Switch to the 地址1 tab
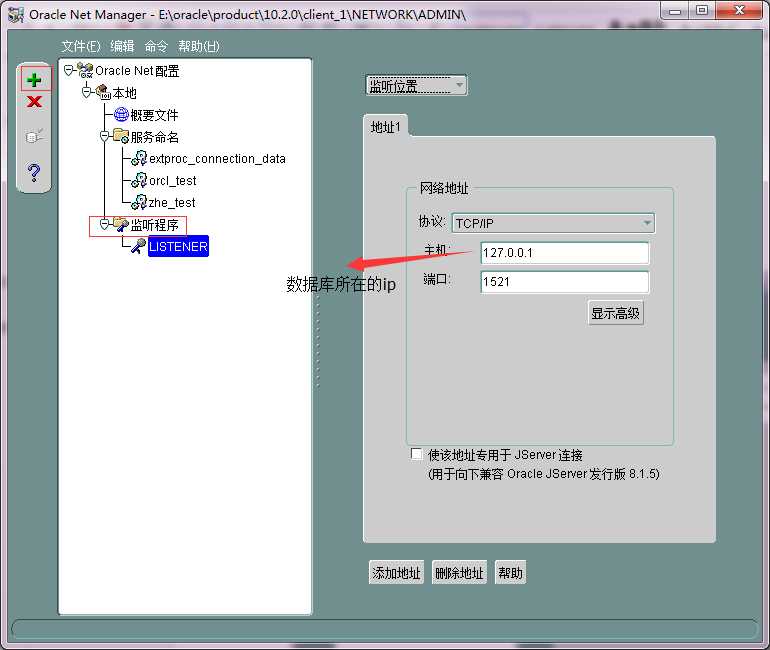The image size is (770, 650). tap(385, 127)
